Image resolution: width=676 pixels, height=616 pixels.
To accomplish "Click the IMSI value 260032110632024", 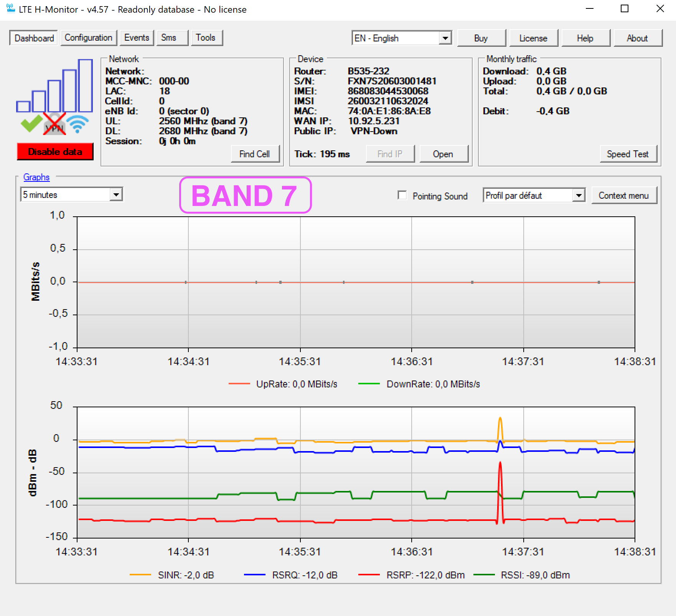I will coord(388,101).
